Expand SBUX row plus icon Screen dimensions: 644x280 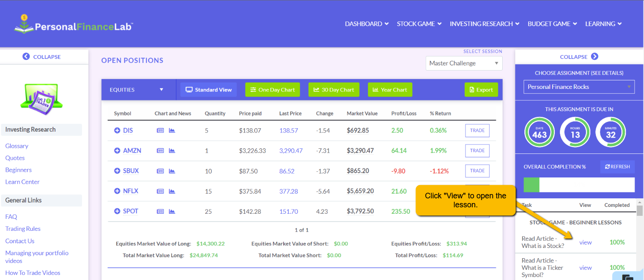(x=117, y=171)
